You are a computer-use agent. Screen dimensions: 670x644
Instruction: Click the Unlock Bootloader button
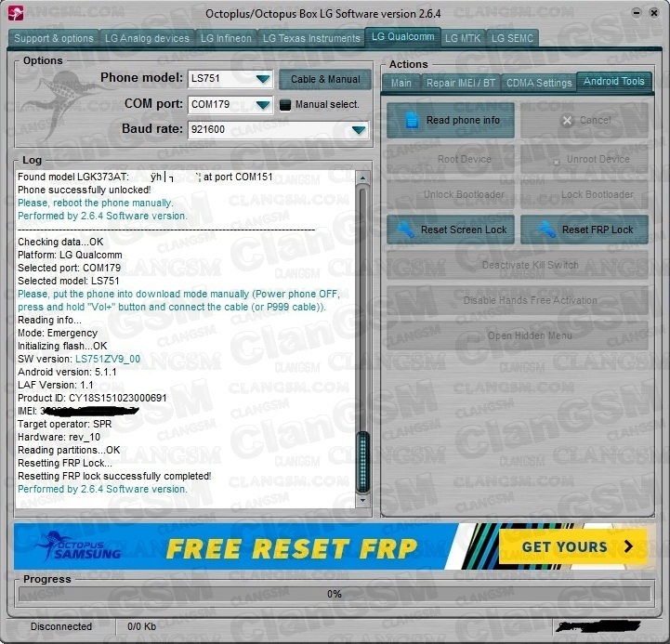(451, 194)
